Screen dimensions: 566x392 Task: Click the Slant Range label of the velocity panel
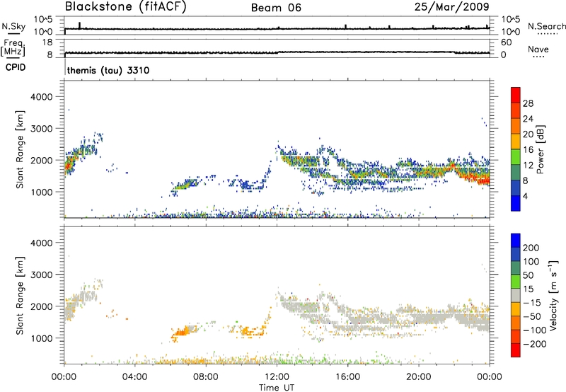(x=20, y=295)
